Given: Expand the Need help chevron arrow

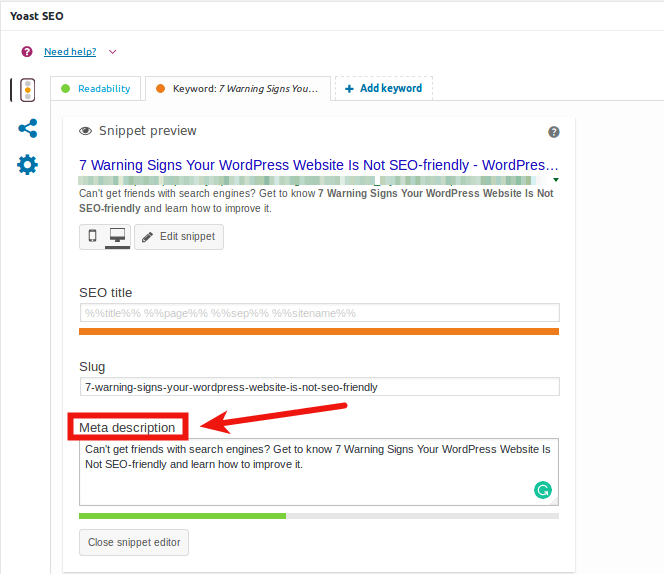Looking at the screenshot, I should pos(112,52).
